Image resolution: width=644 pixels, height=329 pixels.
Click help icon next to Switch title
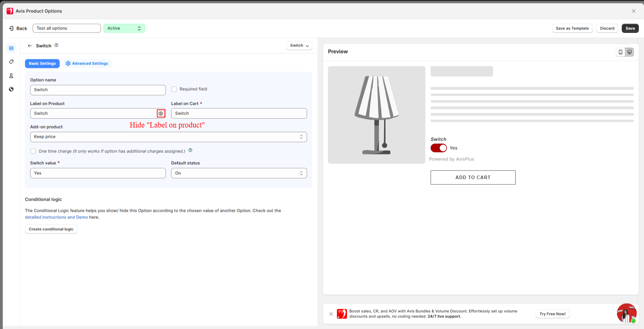coord(57,45)
